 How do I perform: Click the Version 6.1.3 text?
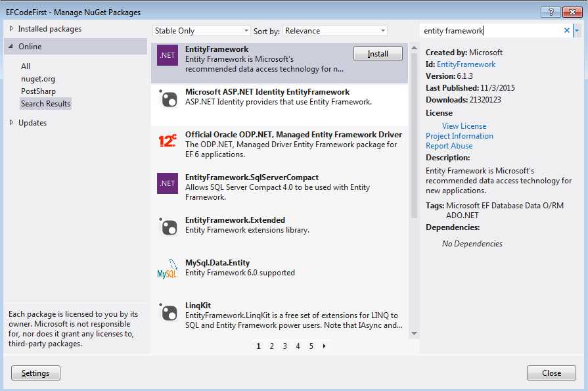[x=449, y=76]
